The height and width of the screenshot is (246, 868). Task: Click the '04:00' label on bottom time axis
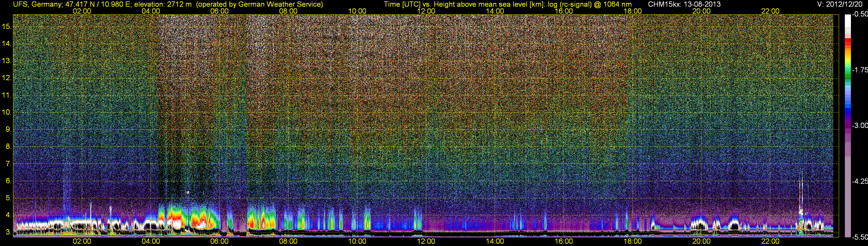[151, 241]
